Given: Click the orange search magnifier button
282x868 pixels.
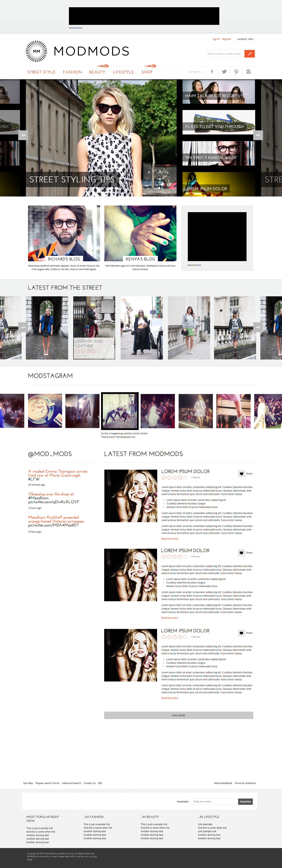Looking at the screenshot, I should point(249,54).
